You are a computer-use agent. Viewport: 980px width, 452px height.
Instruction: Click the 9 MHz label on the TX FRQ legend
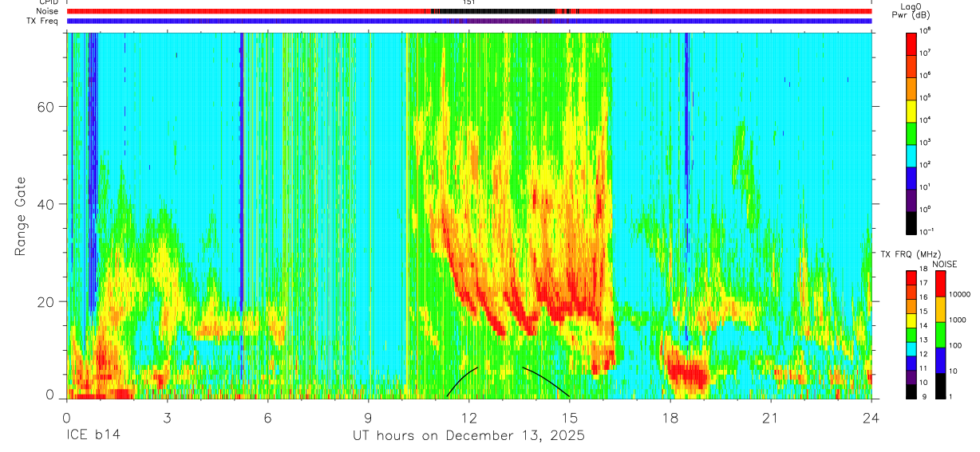pyautogui.click(x=923, y=396)
